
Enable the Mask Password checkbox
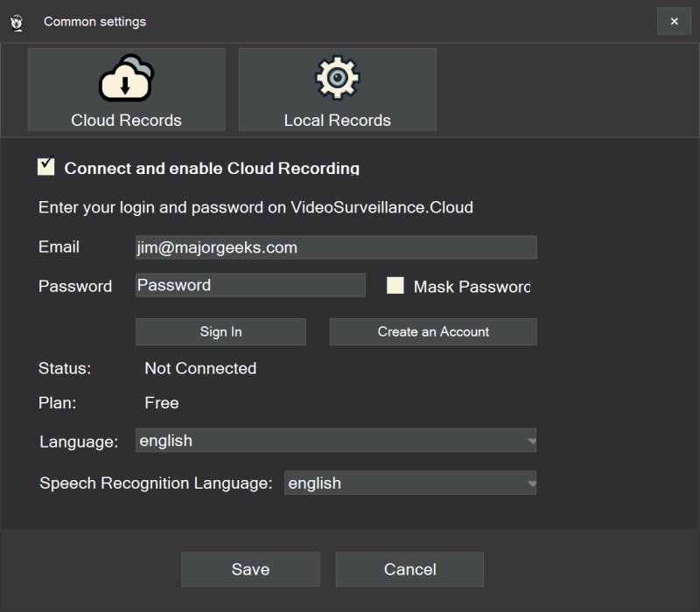coord(395,286)
